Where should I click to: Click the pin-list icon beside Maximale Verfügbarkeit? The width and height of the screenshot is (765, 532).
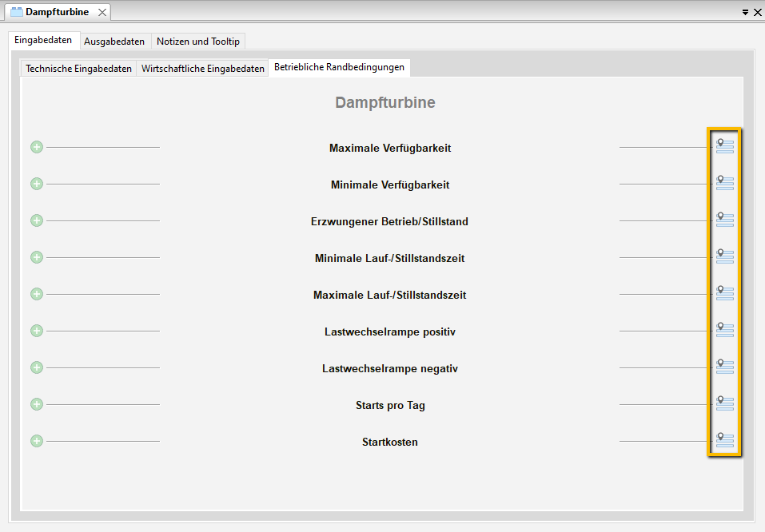click(x=724, y=145)
